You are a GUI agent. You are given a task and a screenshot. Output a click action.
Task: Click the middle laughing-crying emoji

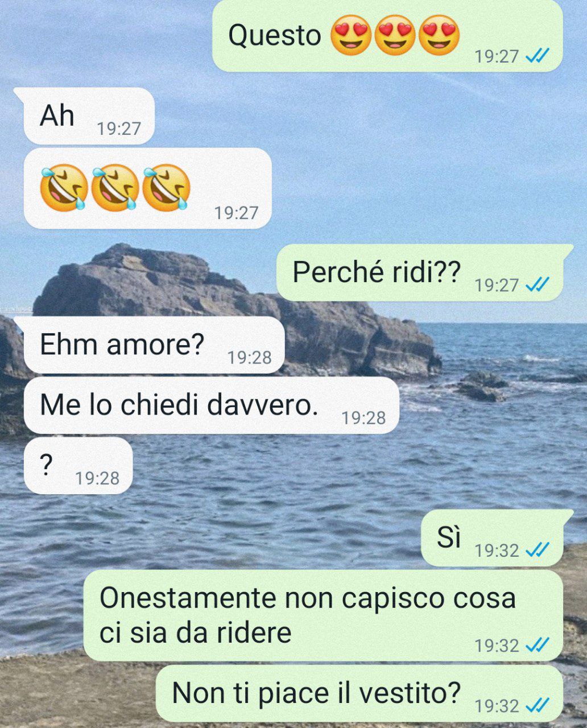(x=115, y=187)
